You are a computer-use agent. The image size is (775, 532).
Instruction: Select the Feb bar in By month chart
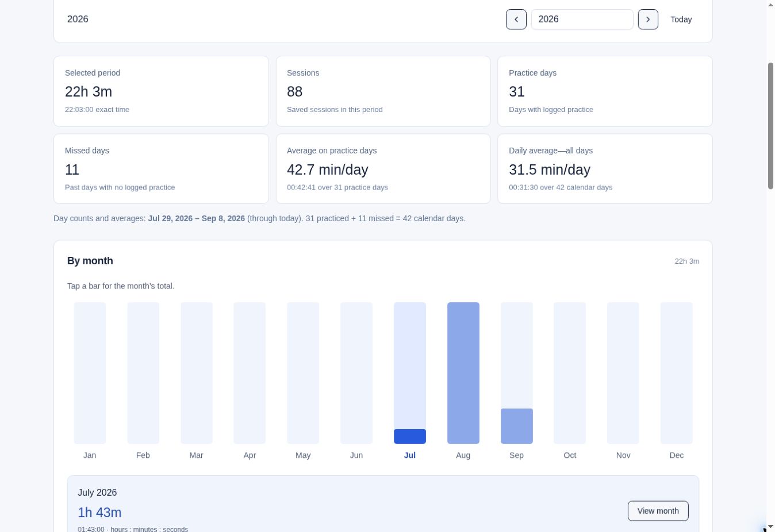pyautogui.click(x=143, y=373)
